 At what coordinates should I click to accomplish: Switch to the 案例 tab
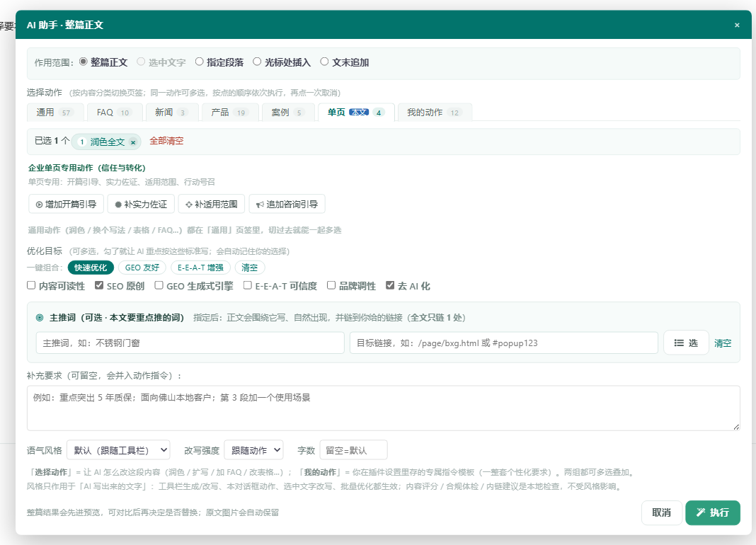288,113
